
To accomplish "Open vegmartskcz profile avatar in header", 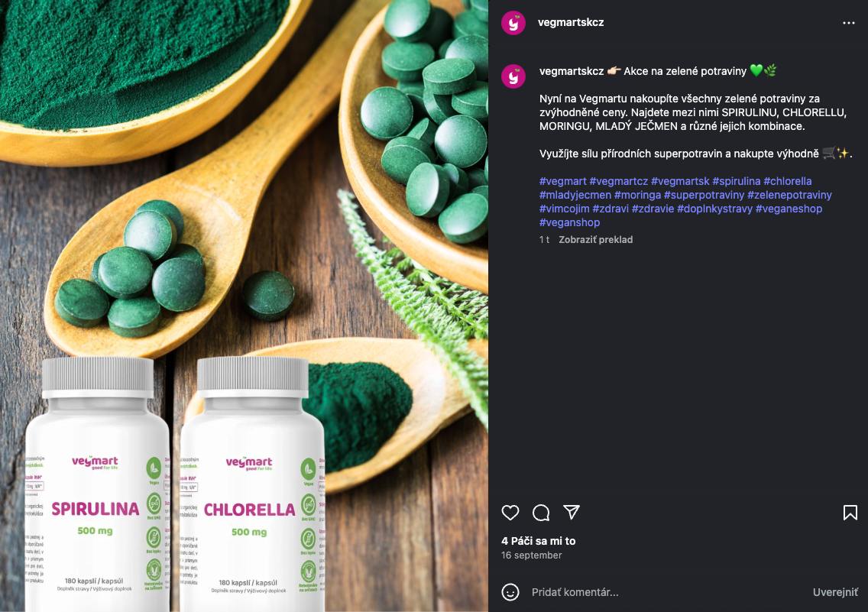I will click(513, 23).
